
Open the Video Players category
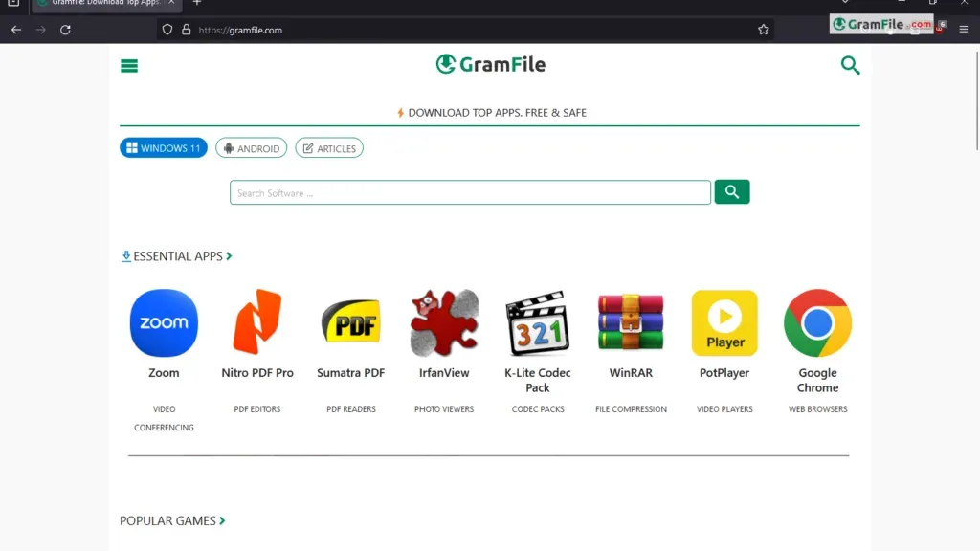pyautogui.click(x=724, y=409)
